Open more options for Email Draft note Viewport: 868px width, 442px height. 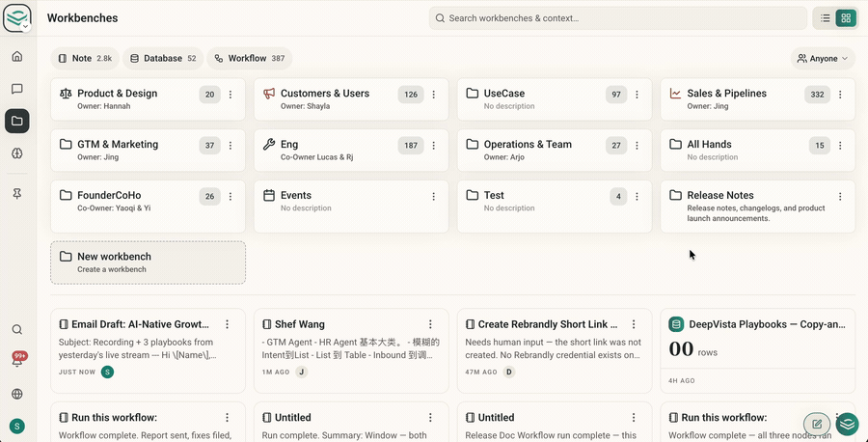click(x=227, y=324)
